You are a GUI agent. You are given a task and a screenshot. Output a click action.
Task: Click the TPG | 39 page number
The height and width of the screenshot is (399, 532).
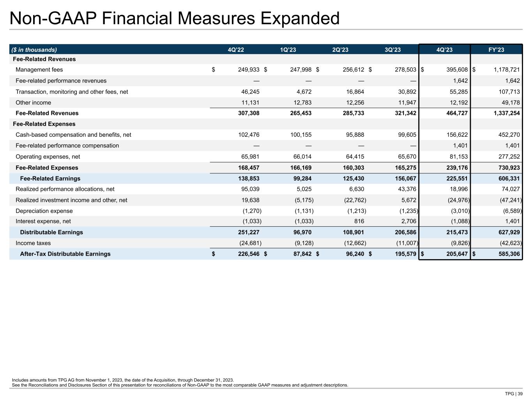[514, 394]
